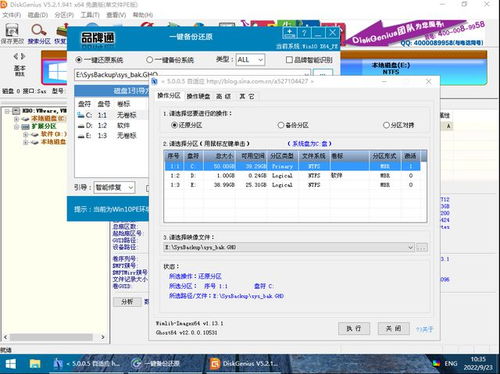Expand the 软件(D:) tree node
The width and height of the screenshot is (500, 374).
click(26, 135)
